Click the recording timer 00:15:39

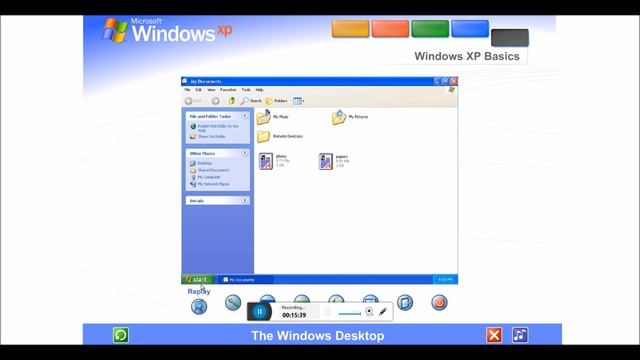[294, 315]
